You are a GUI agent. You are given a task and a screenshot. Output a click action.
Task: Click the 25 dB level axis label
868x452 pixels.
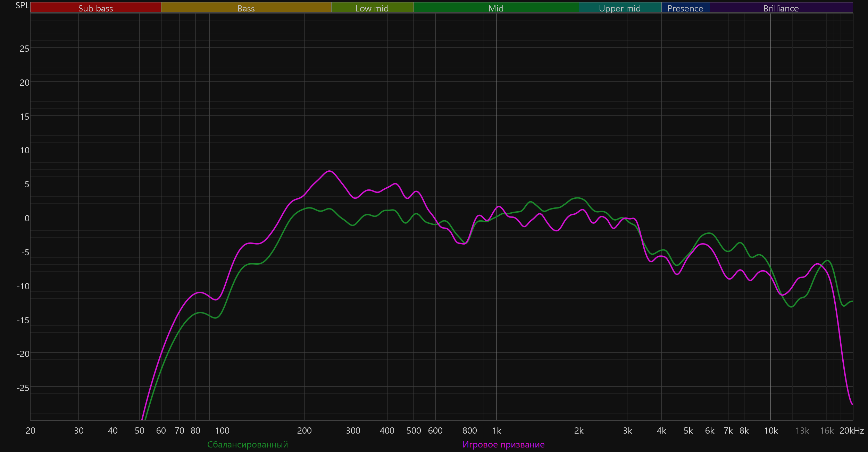tap(24, 49)
